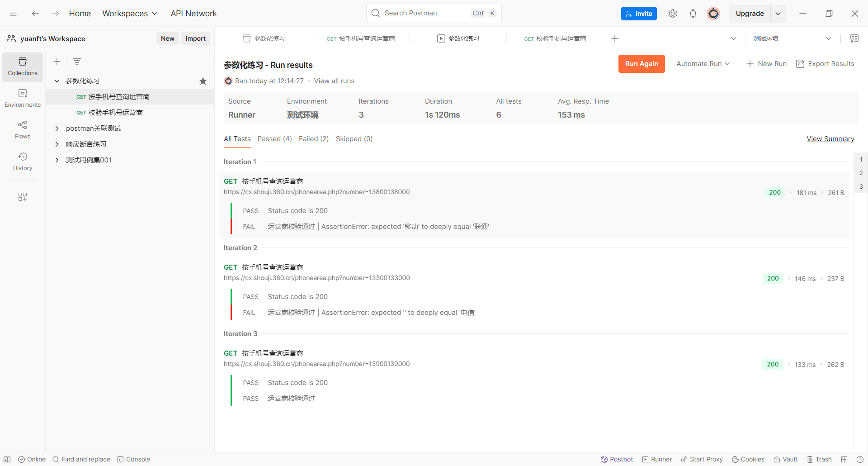Click the Run Again button

(642, 64)
